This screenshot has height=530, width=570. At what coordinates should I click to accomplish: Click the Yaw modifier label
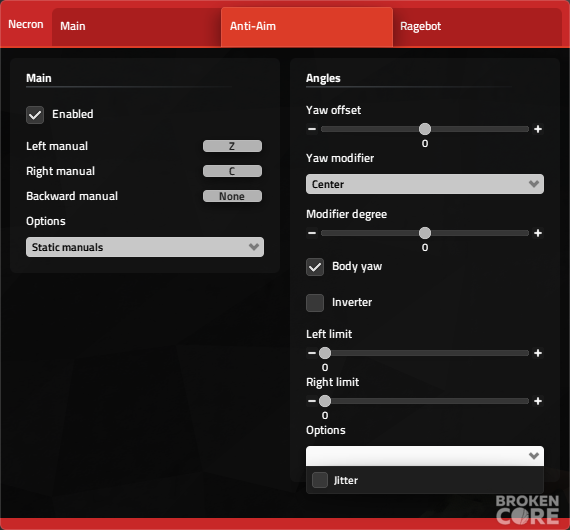[340, 158]
